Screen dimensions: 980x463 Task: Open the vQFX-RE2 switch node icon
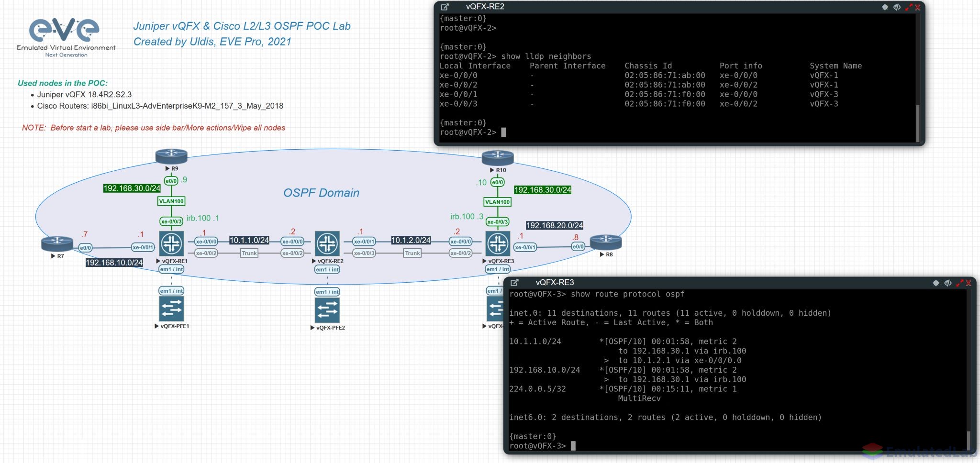point(327,243)
